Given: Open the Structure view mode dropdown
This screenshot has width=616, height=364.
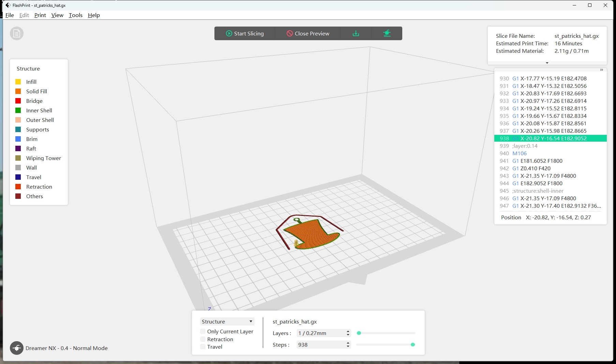Looking at the screenshot, I should [227, 321].
